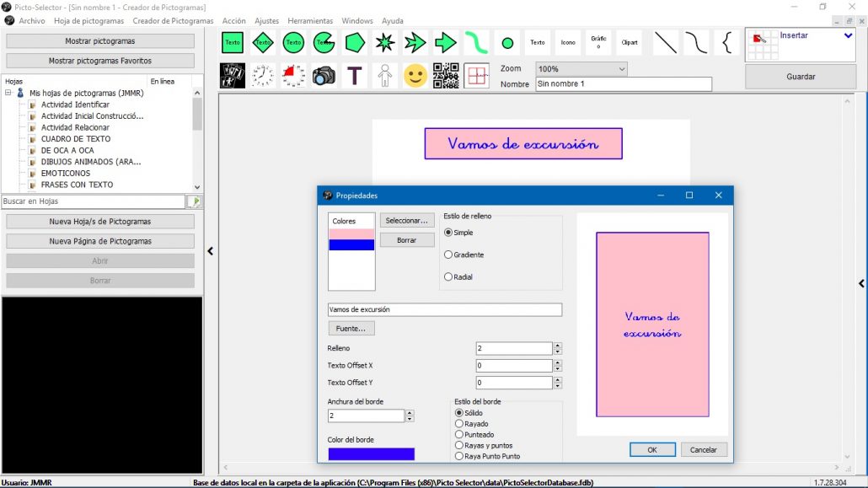
Task: Select the QR code insertion tool
Action: [445, 75]
